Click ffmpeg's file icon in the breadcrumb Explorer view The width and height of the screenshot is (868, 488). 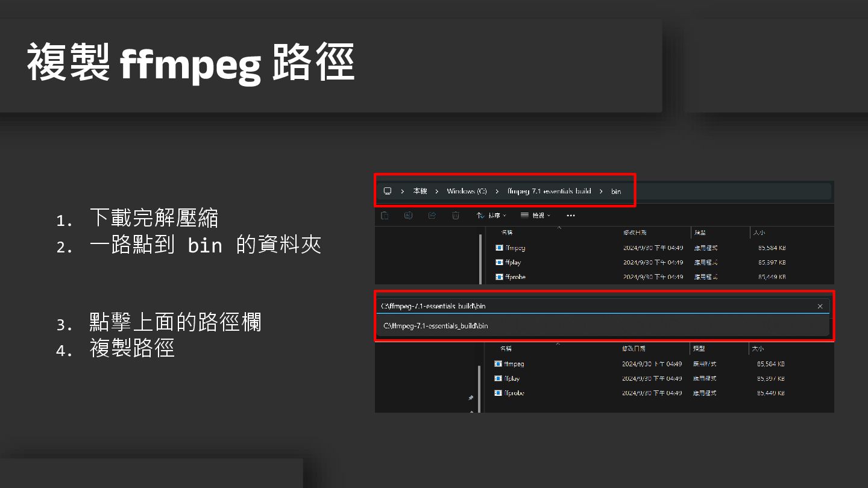[499, 248]
